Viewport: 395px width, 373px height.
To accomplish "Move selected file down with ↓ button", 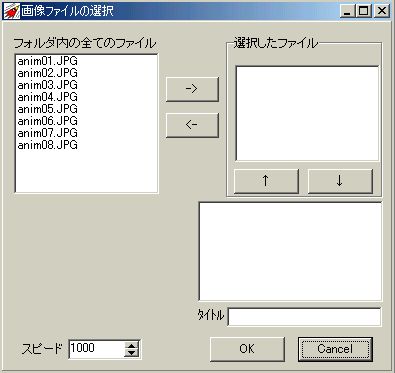I will (x=340, y=181).
